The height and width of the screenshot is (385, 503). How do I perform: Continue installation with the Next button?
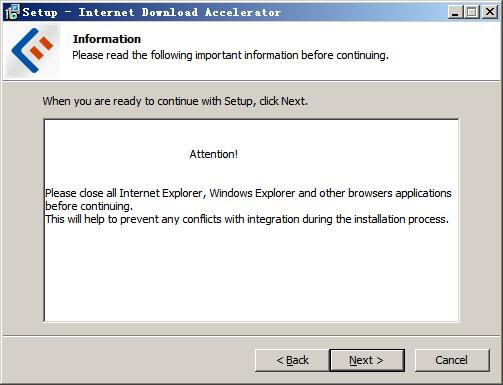click(x=367, y=360)
